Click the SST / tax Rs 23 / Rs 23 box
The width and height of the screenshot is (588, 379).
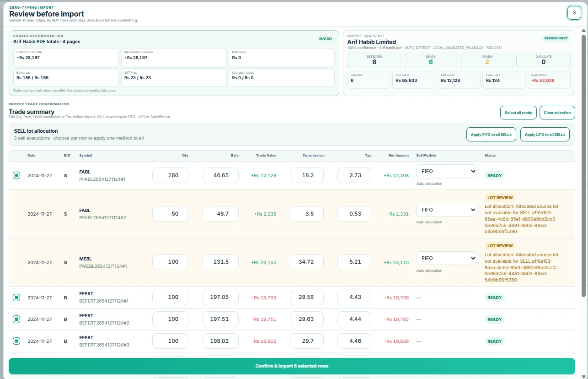click(174, 77)
